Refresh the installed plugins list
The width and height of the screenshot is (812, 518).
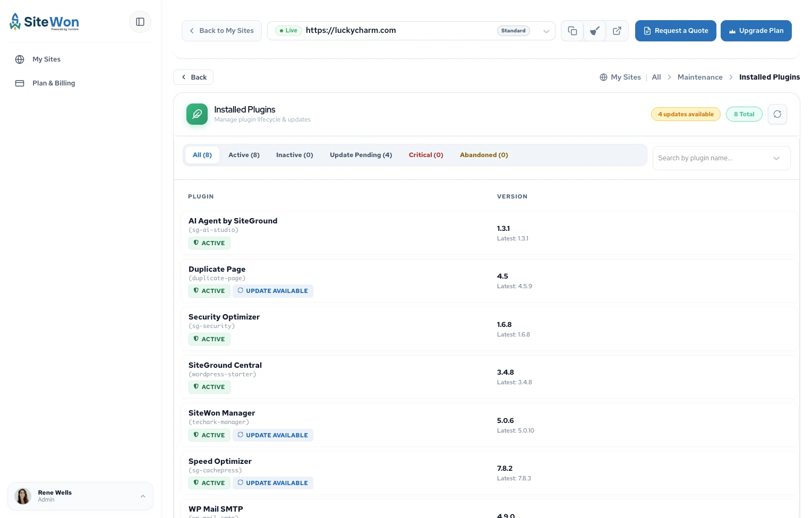point(777,114)
